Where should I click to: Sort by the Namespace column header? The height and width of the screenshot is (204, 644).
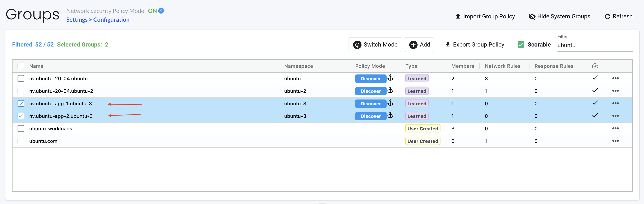(x=299, y=66)
